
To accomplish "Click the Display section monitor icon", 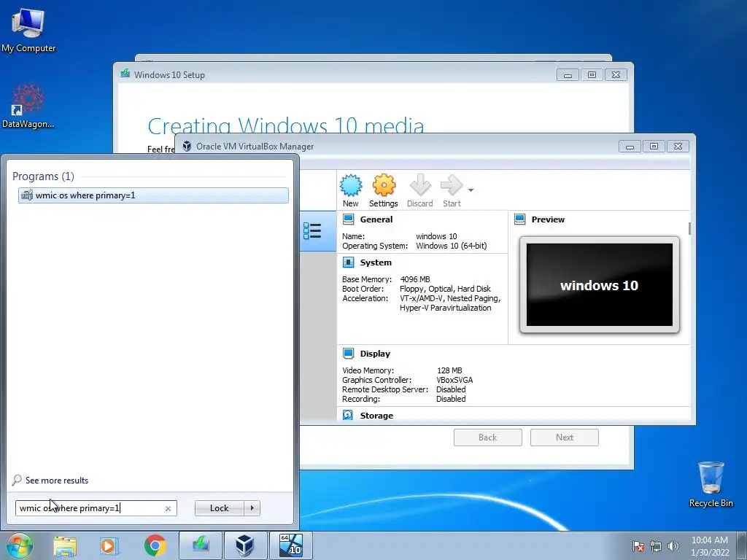I will click(x=348, y=354).
